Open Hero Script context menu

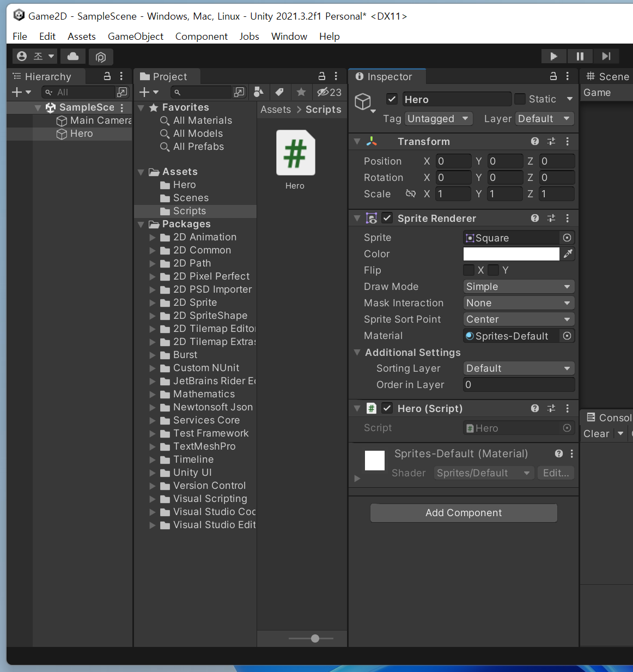pyautogui.click(x=568, y=408)
